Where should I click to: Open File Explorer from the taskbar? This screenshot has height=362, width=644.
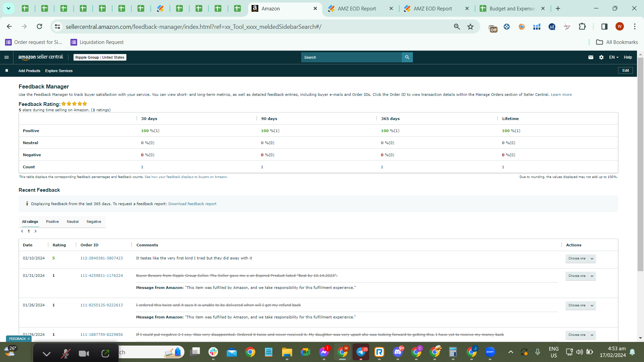point(287,352)
